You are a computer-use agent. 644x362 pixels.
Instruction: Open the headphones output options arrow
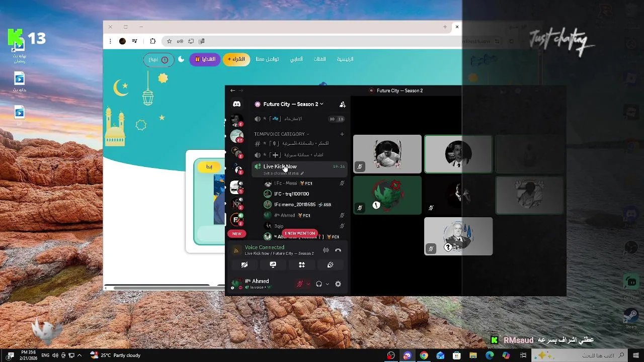coord(327,284)
